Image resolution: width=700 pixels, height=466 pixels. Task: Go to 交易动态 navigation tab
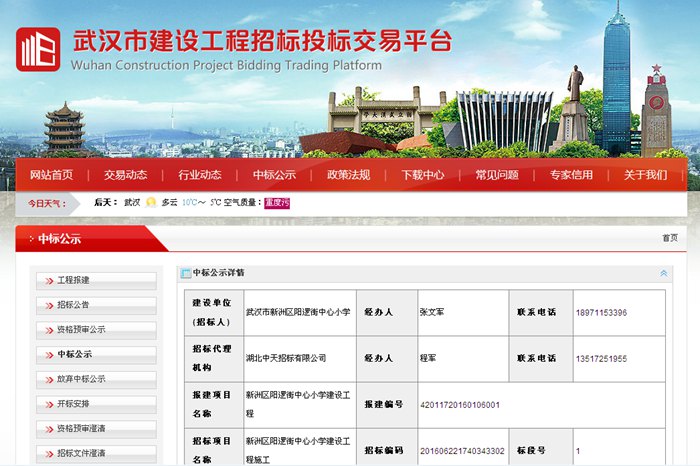point(125,175)
